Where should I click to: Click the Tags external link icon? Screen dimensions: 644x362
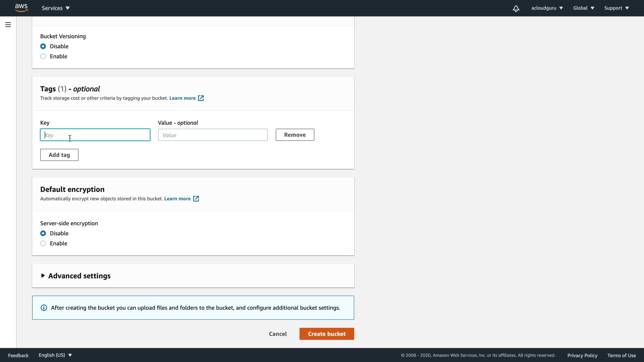[201, 98]
